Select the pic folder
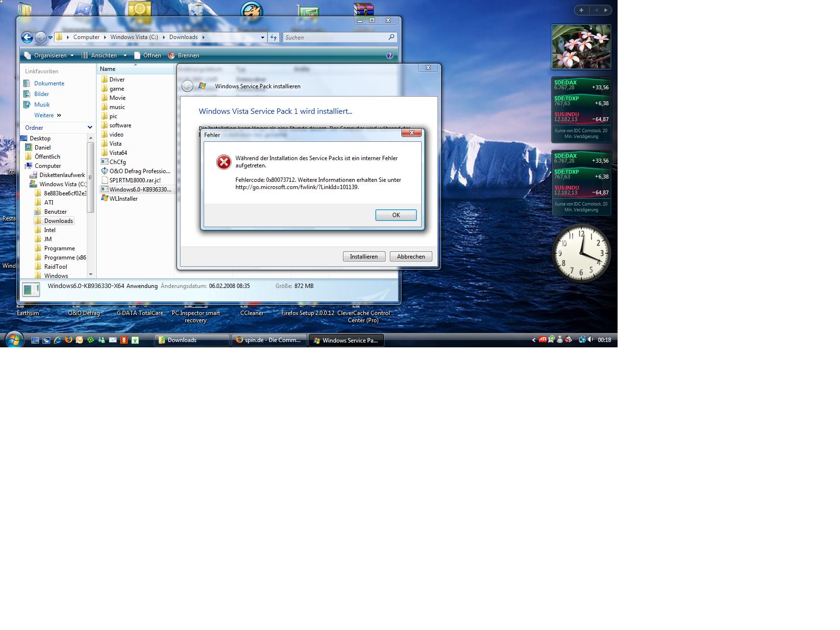 coord(113,116)
